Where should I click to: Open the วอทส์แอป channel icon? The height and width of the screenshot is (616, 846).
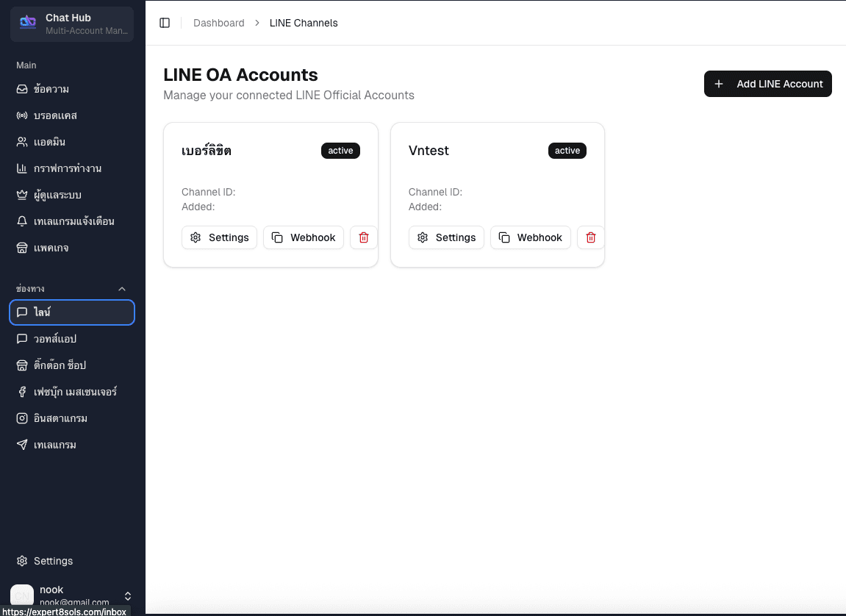pyautogui.click(x=22, y=338)
